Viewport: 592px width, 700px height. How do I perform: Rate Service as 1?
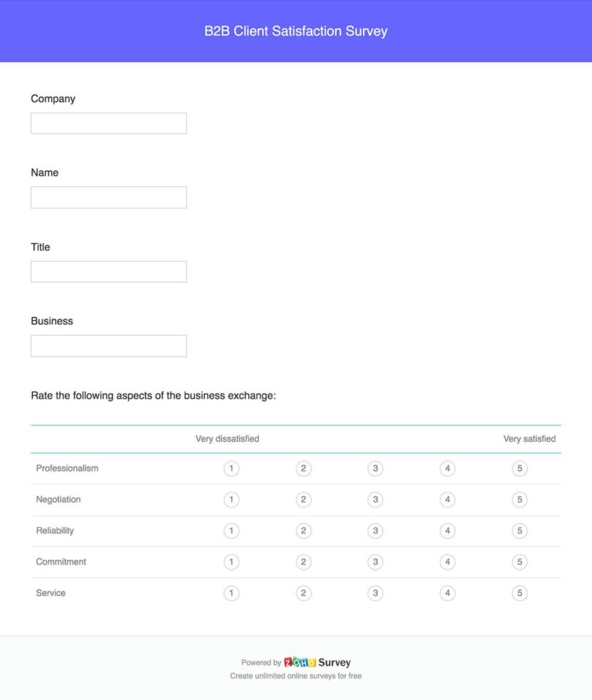point(231,592)
